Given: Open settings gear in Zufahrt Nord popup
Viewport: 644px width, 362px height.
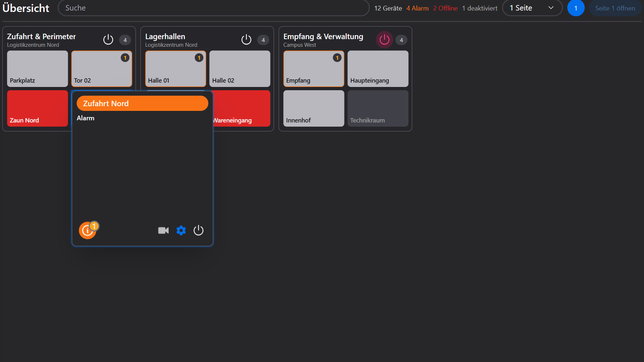Looking at the screenshot, I should click(181, 230).
